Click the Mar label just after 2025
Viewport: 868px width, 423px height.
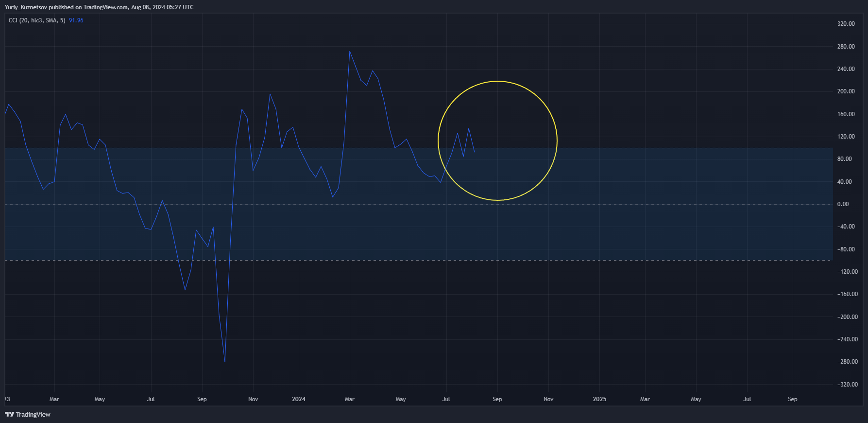(645, 399)
